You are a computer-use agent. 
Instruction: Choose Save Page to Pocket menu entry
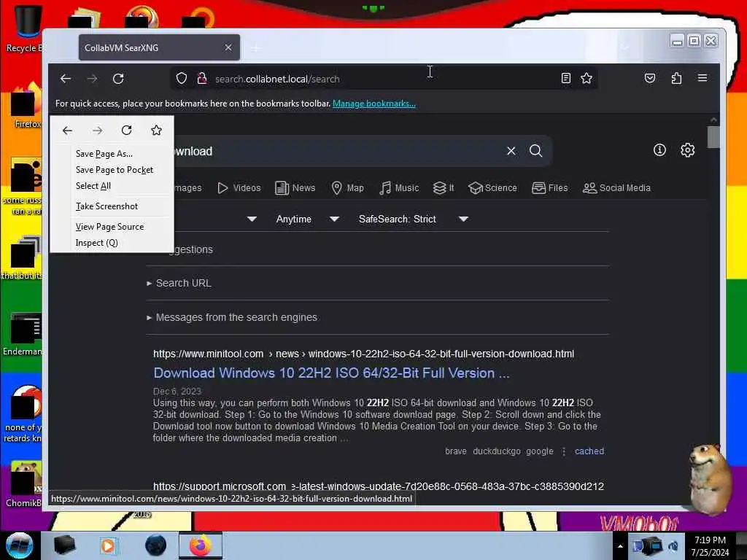pos(115,170)
